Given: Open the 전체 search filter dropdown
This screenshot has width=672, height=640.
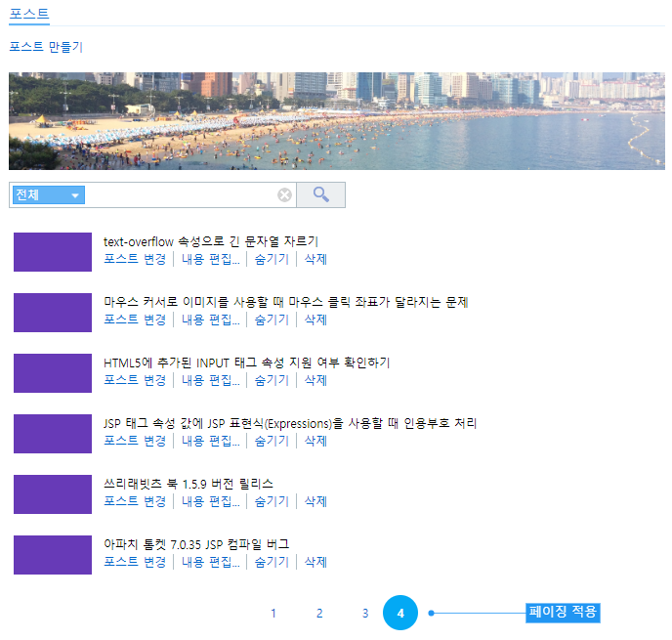Looking at the screenshot, I should click(x=49, y=195).
